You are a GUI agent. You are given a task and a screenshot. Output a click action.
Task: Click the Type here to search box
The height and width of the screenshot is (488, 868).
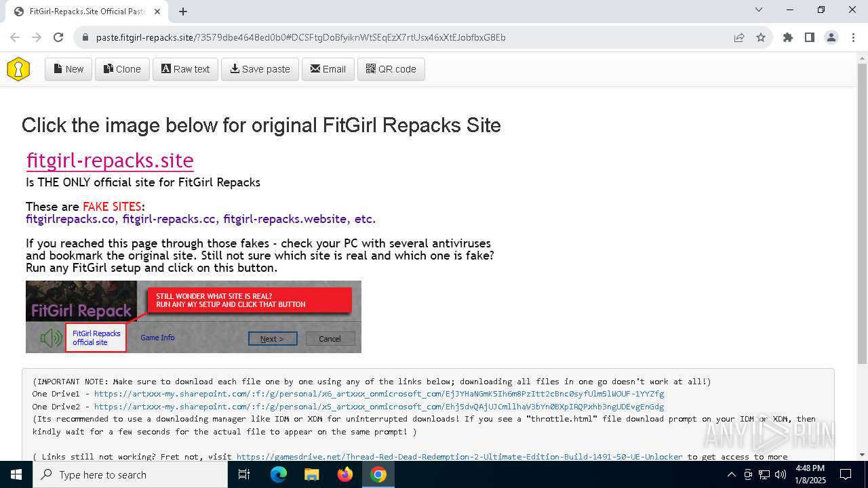pos(130,474)
